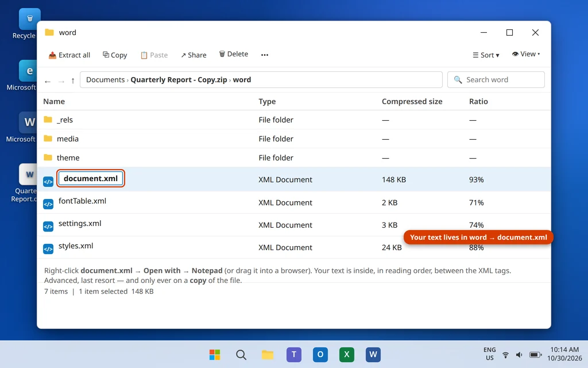Select the styles.xml file name
The height and width of the screenshot is (368, 588).
tap(76, 246)
